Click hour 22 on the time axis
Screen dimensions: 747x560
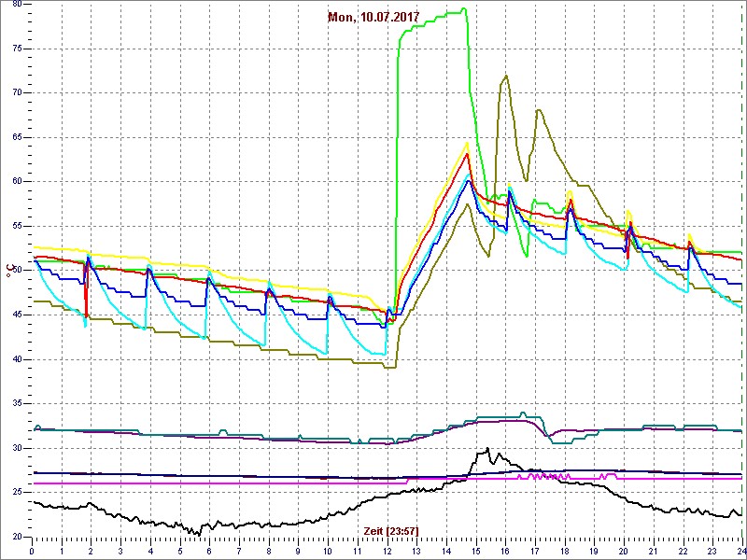click(x=684, y=551)
